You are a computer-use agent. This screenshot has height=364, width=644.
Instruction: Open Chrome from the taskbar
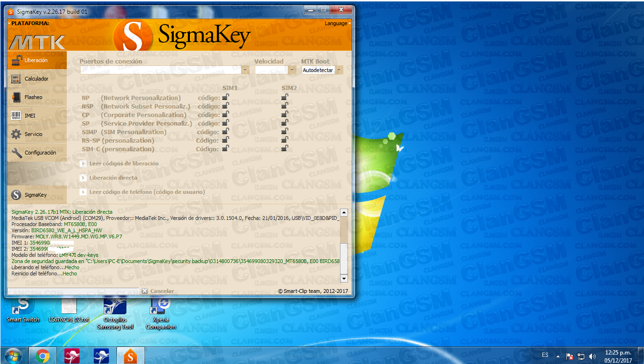click(x=42, y=355)
